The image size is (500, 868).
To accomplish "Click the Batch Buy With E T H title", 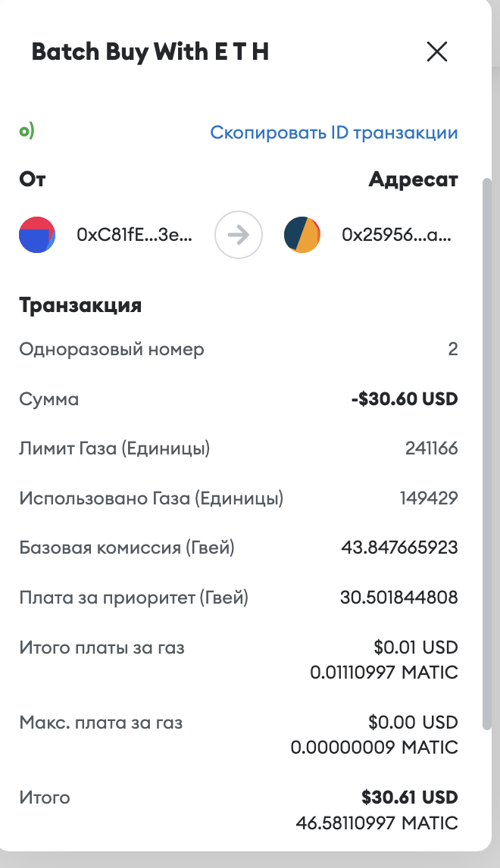I will [x=150, y=52].
